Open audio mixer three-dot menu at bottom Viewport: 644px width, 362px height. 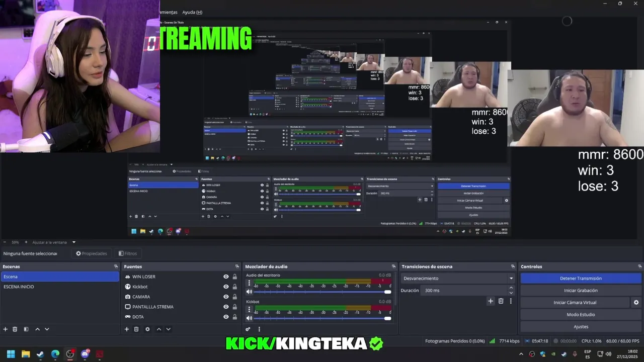259,329
